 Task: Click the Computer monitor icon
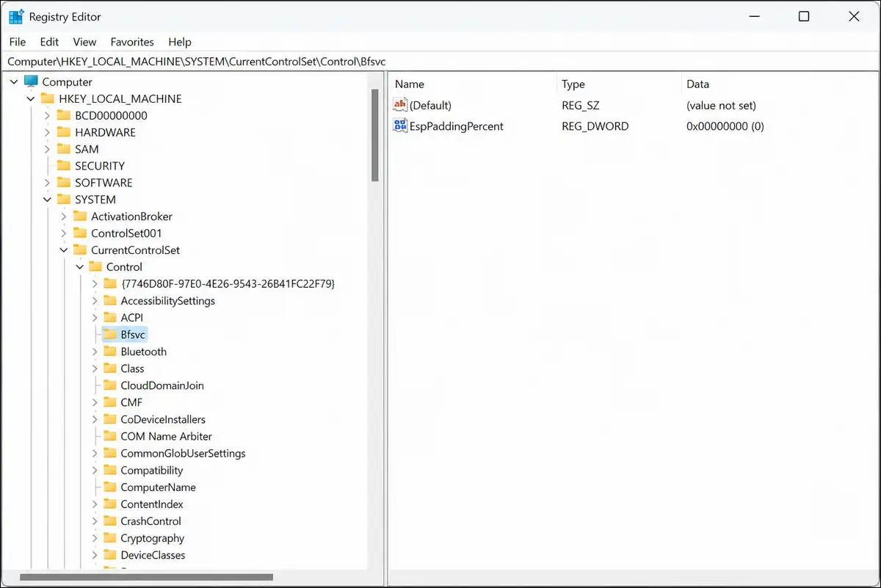(x=30, y=81)
